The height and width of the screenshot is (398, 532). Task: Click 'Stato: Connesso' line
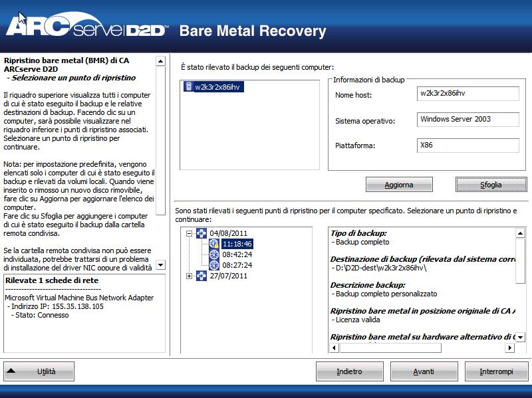[x=40, y=316]
